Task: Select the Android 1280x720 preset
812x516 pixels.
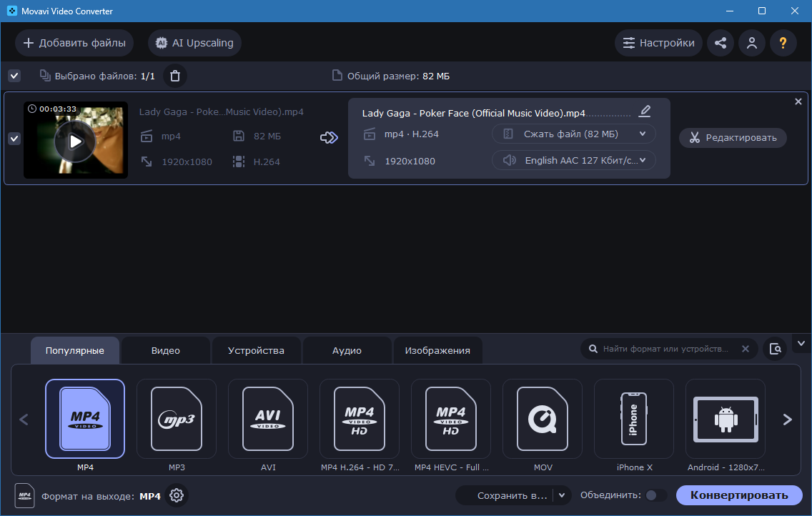Action: (x=726, y=419)
